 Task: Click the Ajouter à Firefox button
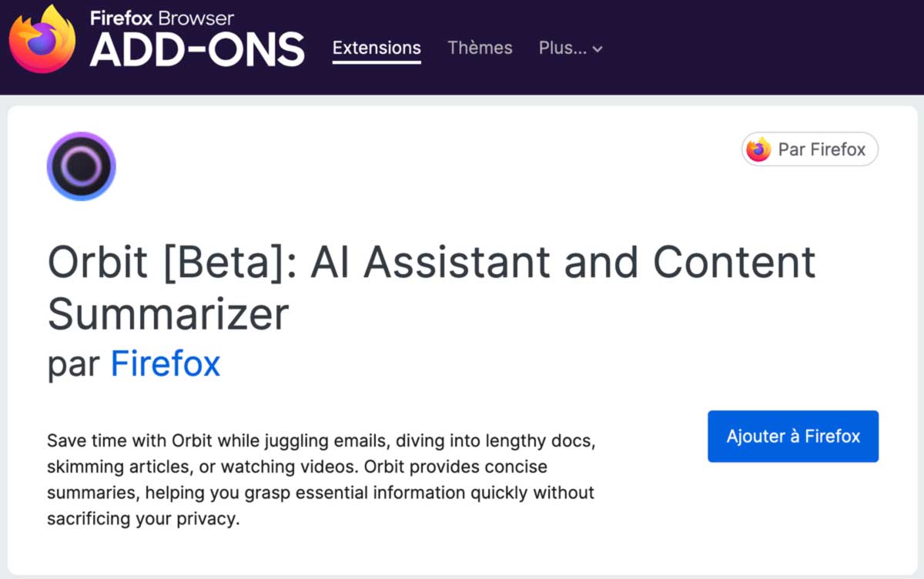tap(793, 437)
